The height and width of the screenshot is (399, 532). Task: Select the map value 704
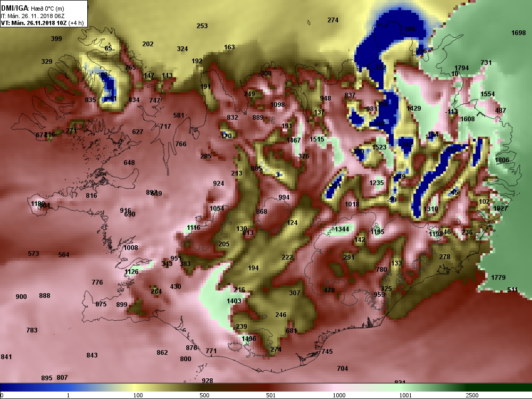343,369
